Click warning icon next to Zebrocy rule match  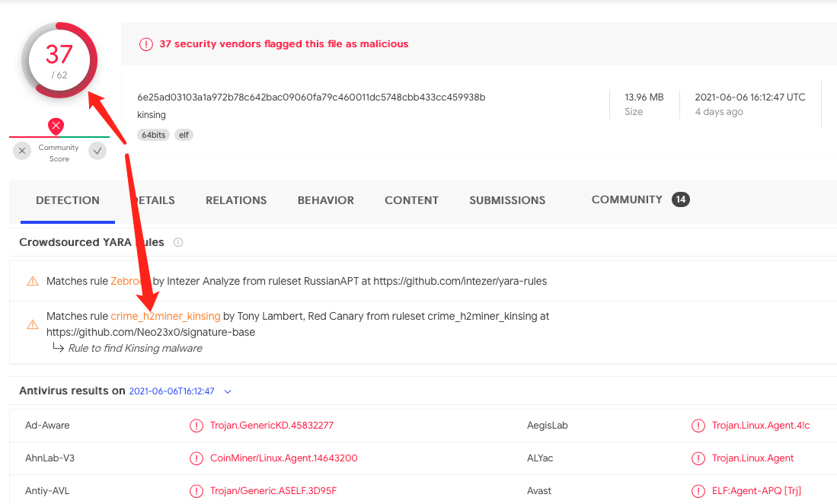[x=33, y=281]
